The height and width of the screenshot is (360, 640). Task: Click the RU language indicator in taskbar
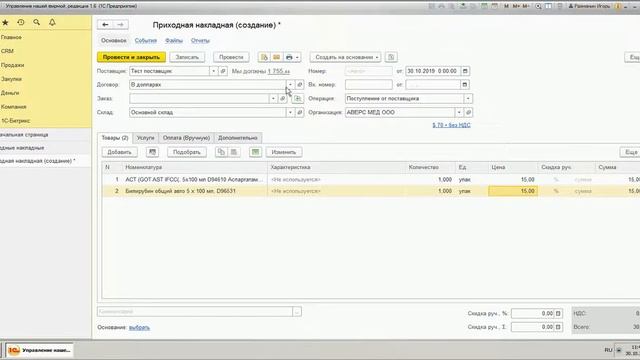[x=608, y=350]
